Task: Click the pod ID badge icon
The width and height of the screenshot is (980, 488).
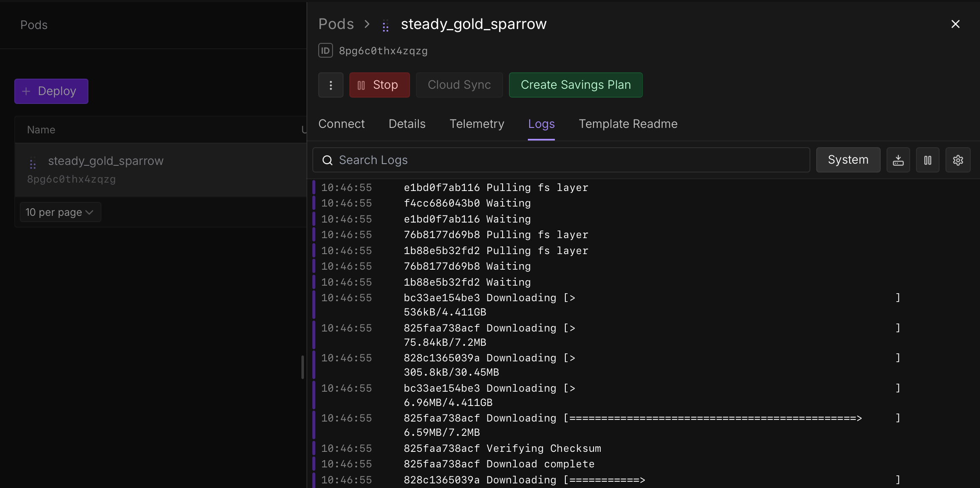Action: point(325,50)
